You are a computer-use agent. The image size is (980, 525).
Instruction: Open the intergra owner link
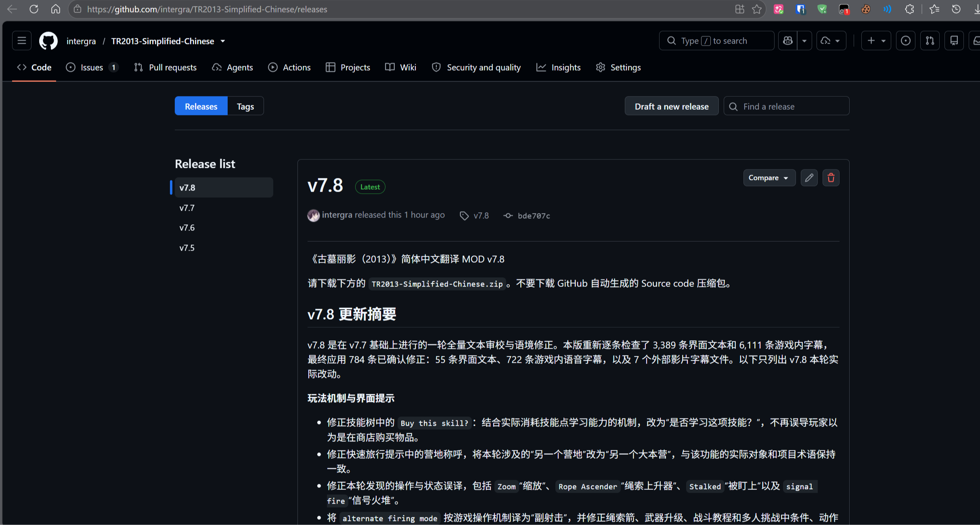click(x=81, y=41)
